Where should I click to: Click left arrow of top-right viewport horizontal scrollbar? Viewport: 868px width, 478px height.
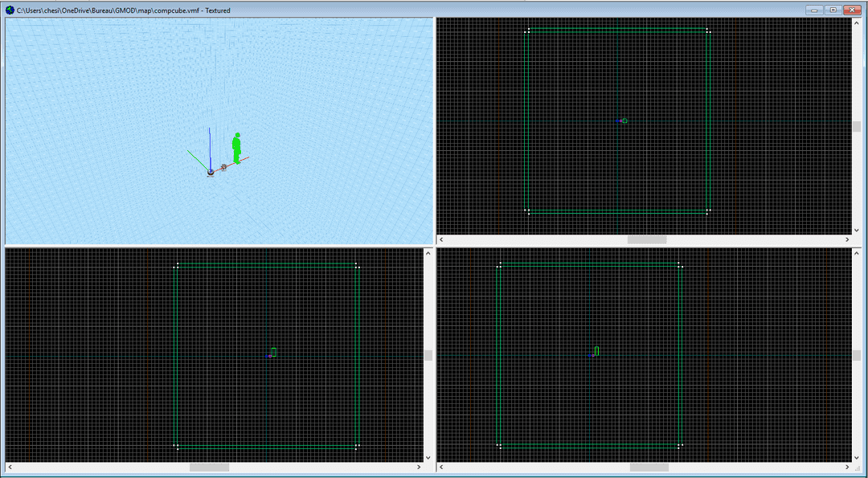[x=442, y=240]
